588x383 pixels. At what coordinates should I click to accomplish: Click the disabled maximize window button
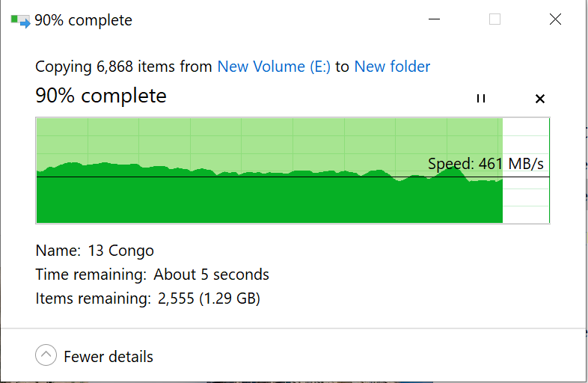494,20
